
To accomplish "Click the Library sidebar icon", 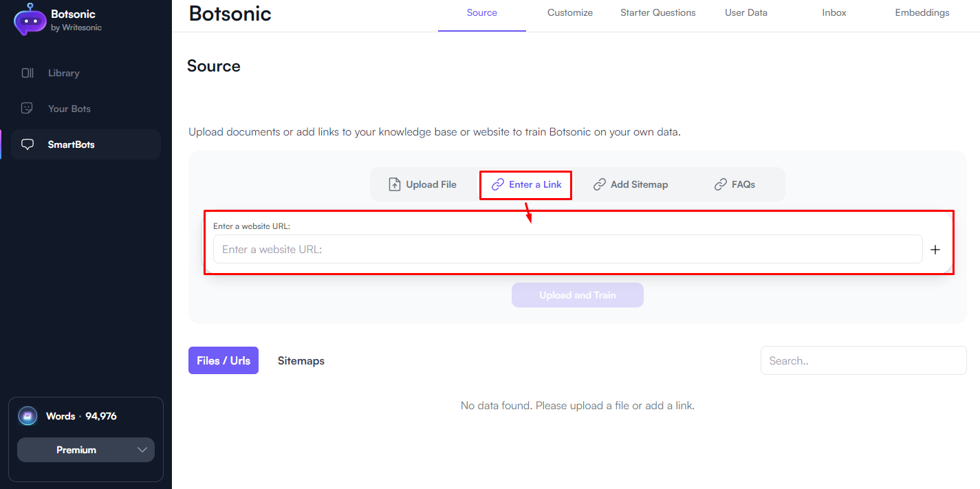I will [x=28, y=73].
